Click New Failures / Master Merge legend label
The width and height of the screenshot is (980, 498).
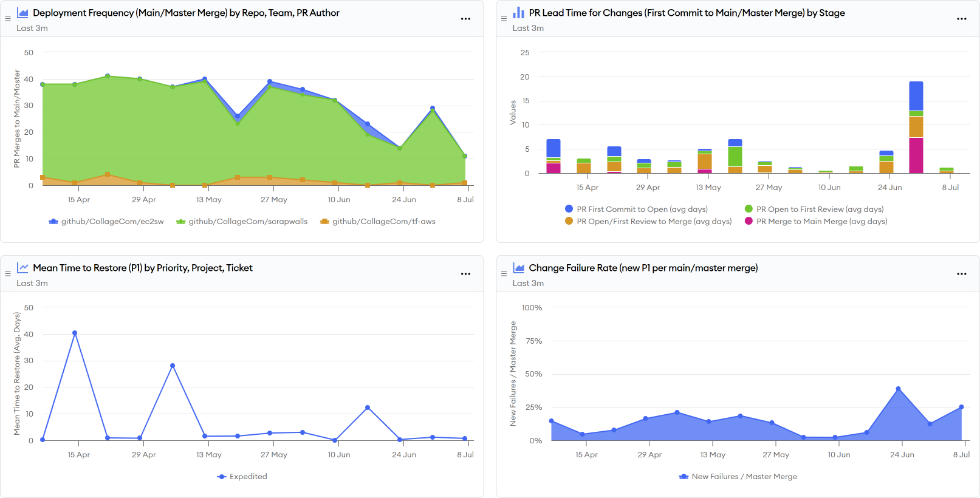[744, 477]
